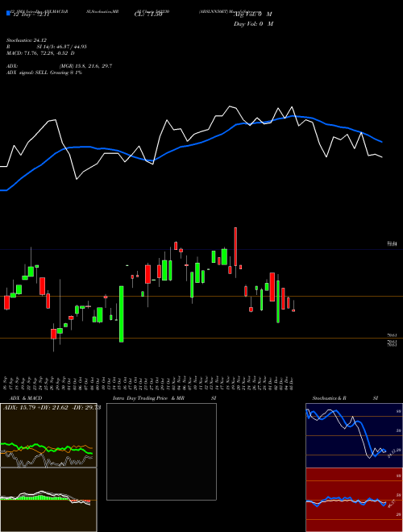Select the '12 Day = 72.11' SMA value

pos(31,15)
